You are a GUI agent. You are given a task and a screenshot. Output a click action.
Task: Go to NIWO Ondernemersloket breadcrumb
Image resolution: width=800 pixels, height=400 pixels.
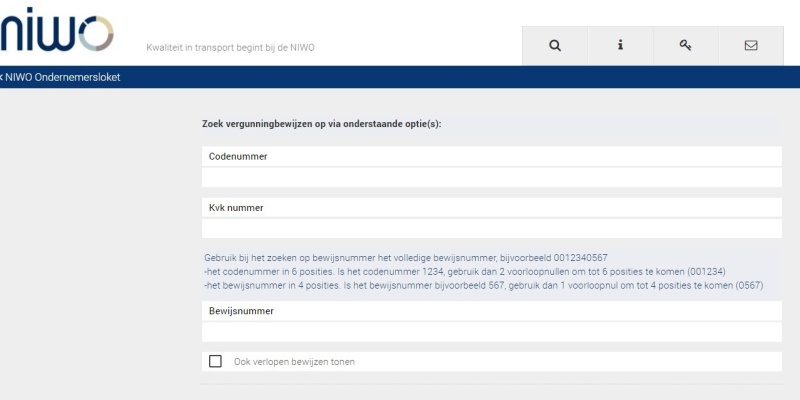(63, 77)
